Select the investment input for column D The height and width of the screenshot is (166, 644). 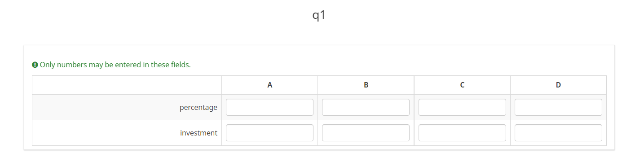(x=558, y=133)
